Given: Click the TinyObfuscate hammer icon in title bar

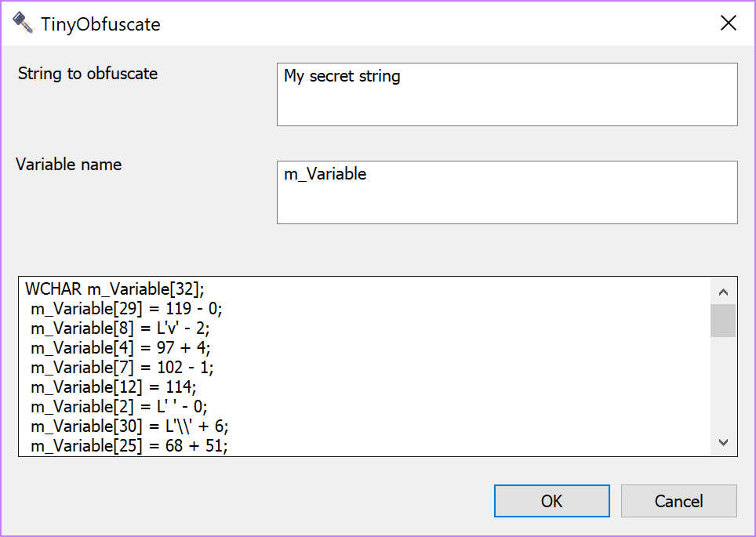Looking at the screenshot, I should [24, 24].
